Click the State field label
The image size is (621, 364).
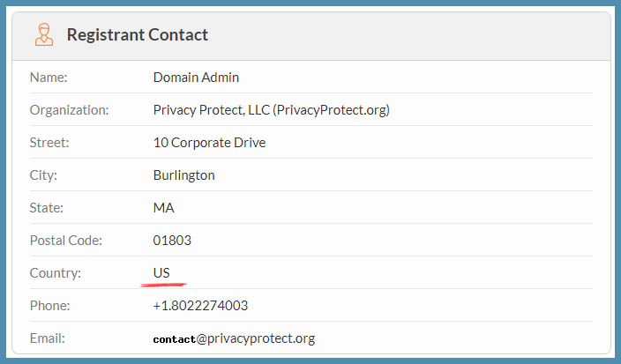[47, 208]
